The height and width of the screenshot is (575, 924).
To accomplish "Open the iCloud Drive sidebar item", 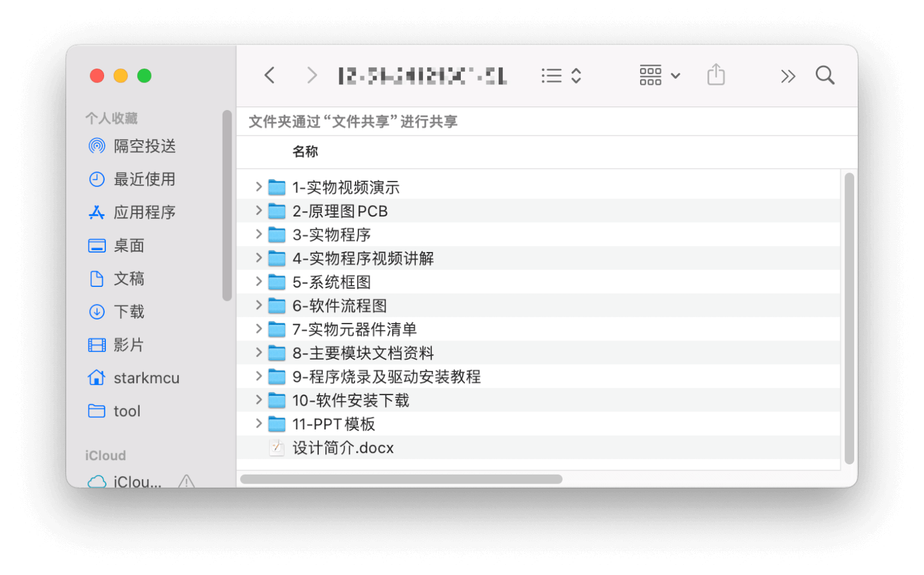I will pos(125,481).
